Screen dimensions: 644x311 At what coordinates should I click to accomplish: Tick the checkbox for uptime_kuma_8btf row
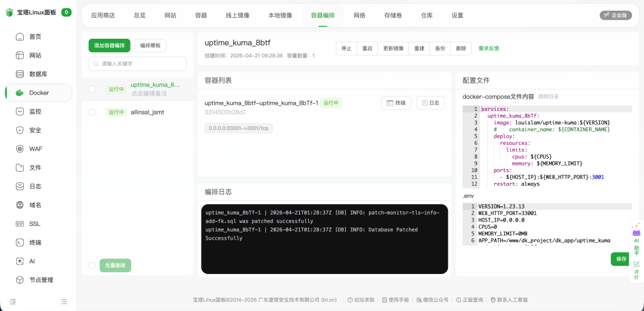point(92,89)
